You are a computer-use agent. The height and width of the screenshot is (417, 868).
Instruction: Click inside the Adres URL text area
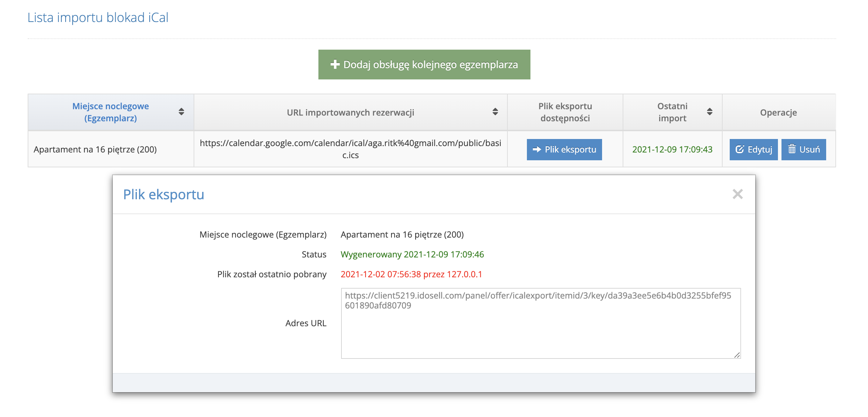click(541, 323)
